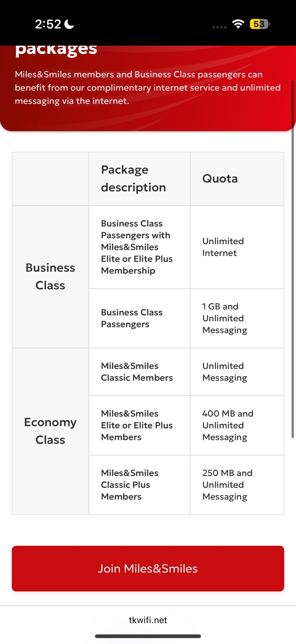This screenshot has width=296, height=644.
Task: Tap the home indicator bar
Action: (148, 636)
